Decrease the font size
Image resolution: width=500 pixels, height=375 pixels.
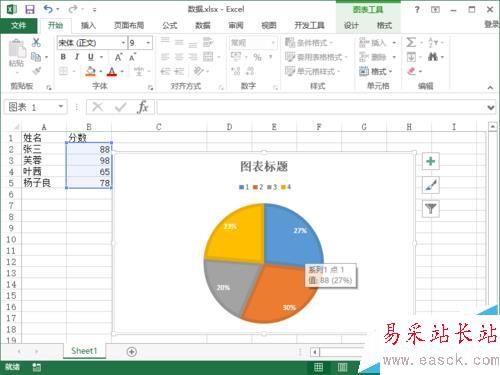point(133,57)
